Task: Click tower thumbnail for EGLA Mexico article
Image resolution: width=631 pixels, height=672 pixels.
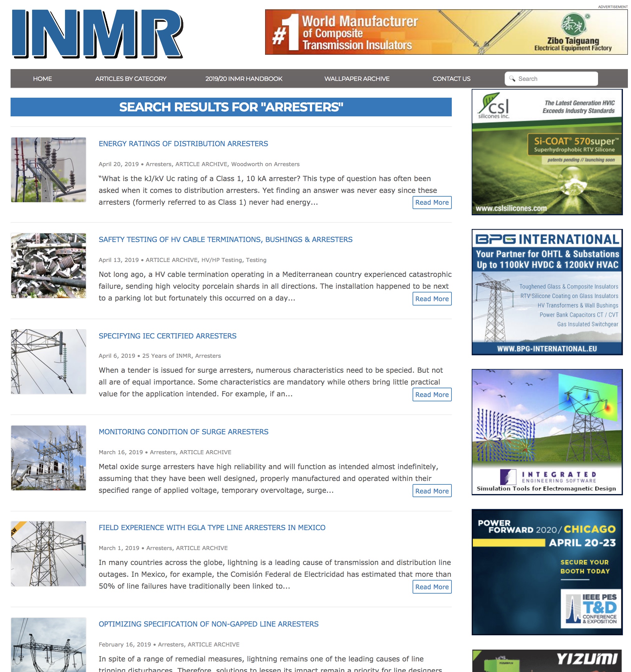Action: [x=48, y=554]
